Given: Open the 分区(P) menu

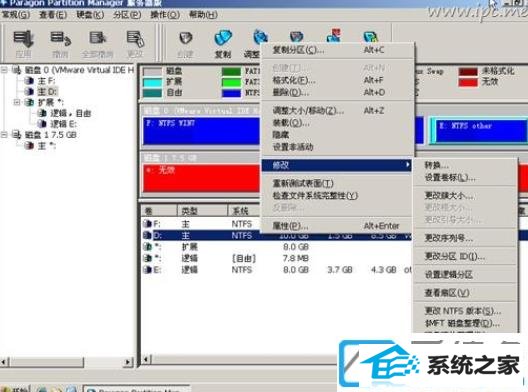Looking at the screenshot, I should pyautogui.click(x=127, y=15).
